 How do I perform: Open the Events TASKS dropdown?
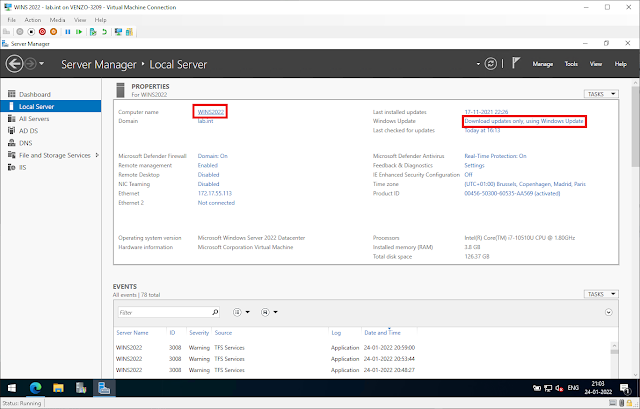pos(601,294)
